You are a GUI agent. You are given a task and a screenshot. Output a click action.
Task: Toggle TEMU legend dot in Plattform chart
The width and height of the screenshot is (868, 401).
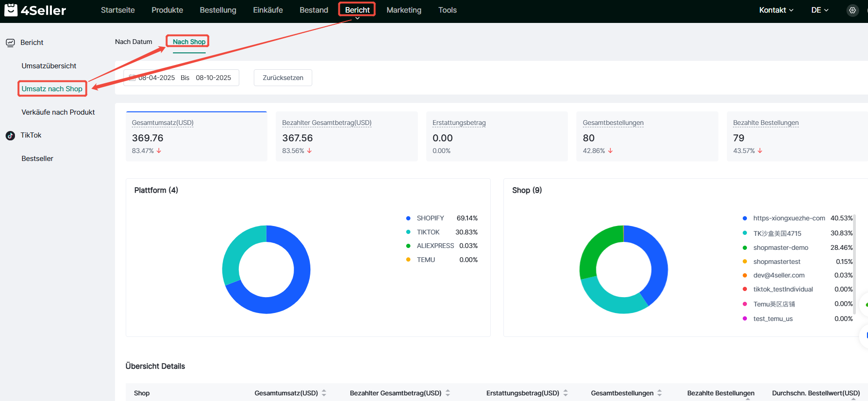click(408, 260)
